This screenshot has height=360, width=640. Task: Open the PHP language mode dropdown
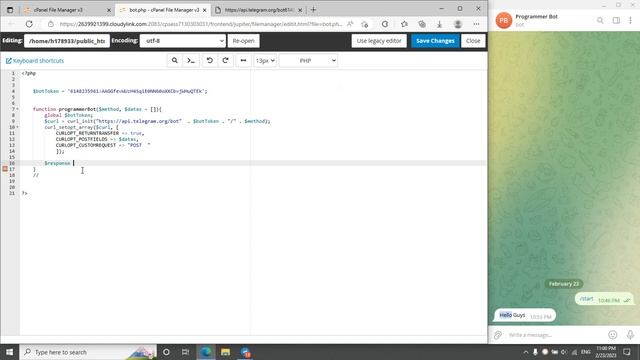[x=308, y=60]
